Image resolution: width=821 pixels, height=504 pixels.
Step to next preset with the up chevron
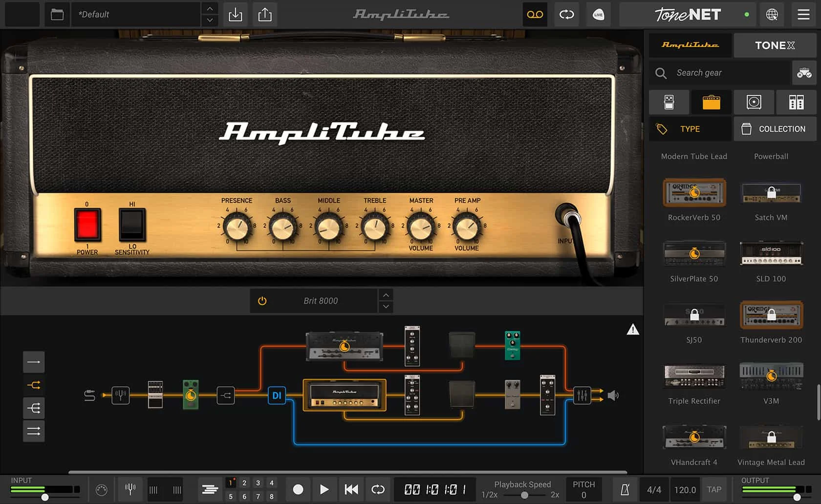pyautogui.click(x=209, y=9)
